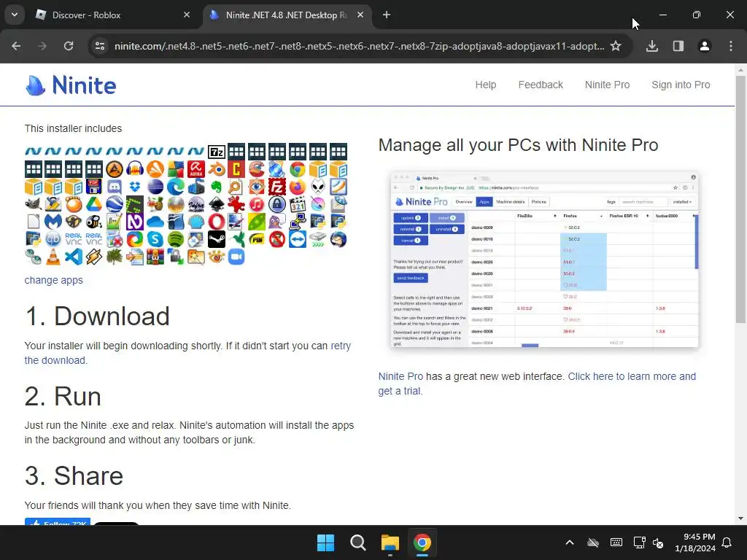The image size is (747, 560).
Task: Open Chrome downloads from the toolbar
Action: click(652, 46)
